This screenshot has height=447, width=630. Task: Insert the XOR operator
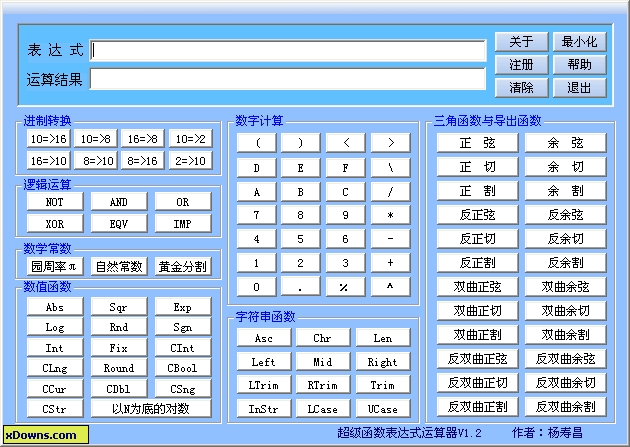coord(55,223)
